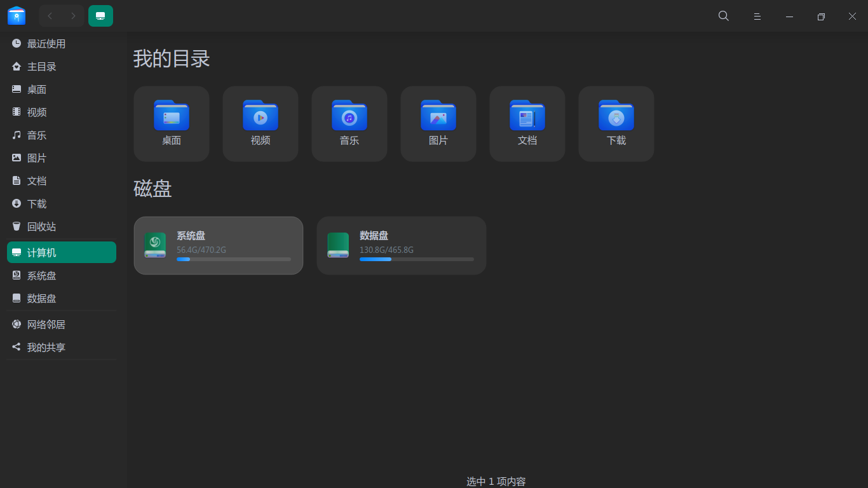Click the file manager app logo
Image resolution: width=868 pixels, height=488 pixels.
pyautogui.click(x=17, y=16)
